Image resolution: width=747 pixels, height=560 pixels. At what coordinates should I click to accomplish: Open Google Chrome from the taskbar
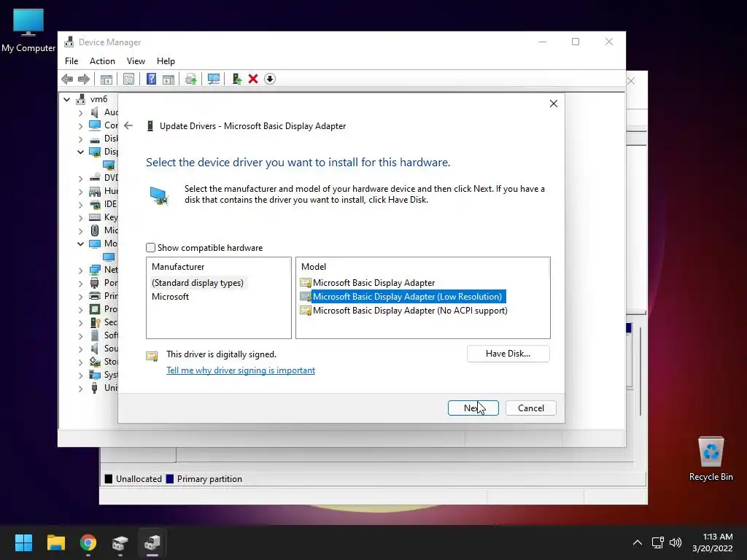[88, 542]
